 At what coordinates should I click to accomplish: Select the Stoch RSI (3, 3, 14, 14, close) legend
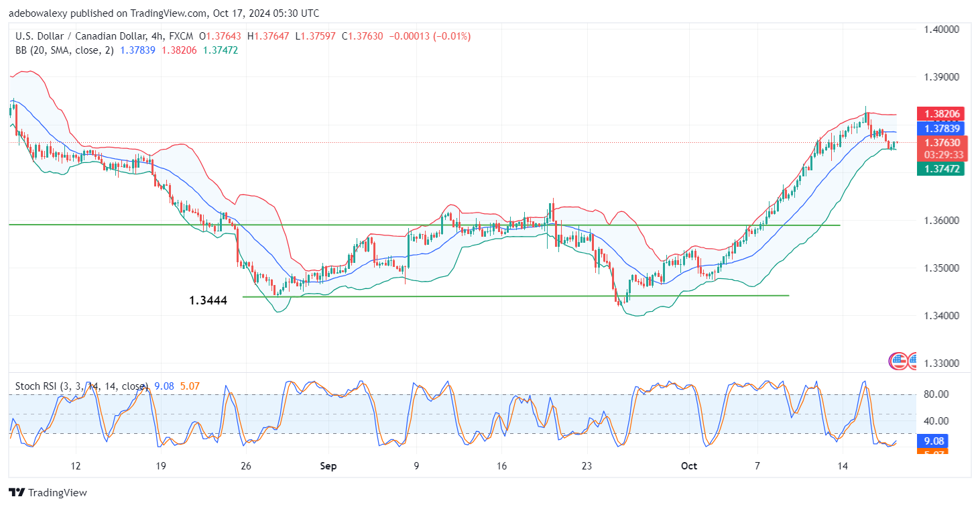click(x=82, y=386)
